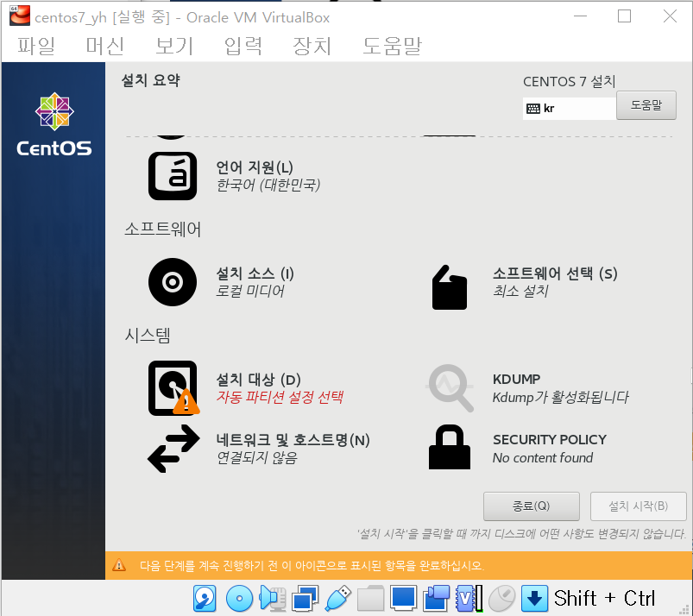Click Kdump가 활성화됩니다 status text
Screen dimensions: 693x616
pos(560,397)
